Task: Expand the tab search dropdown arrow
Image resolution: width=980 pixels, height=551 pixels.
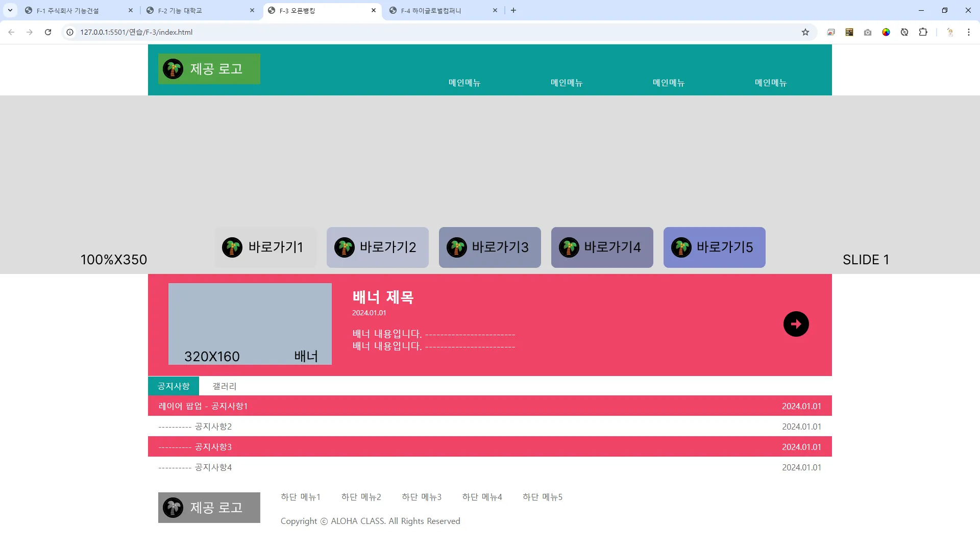Action: 10,10
